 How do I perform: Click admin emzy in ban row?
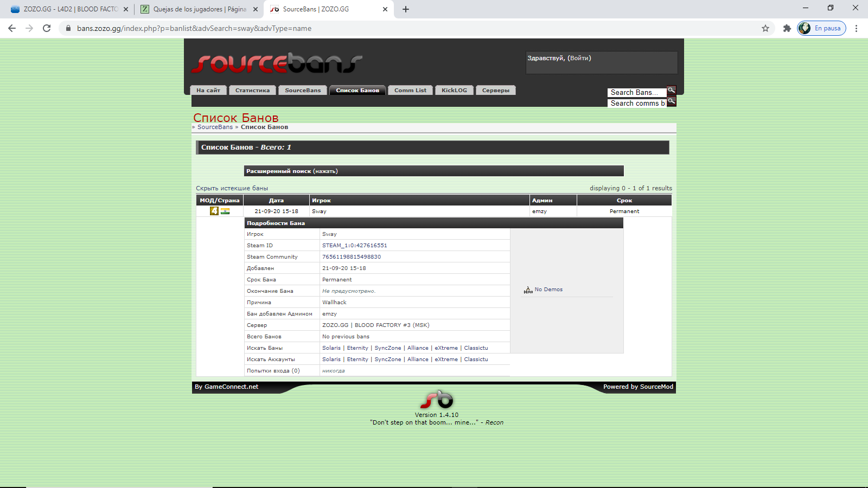pyautogui.click(x=539, y=211)
